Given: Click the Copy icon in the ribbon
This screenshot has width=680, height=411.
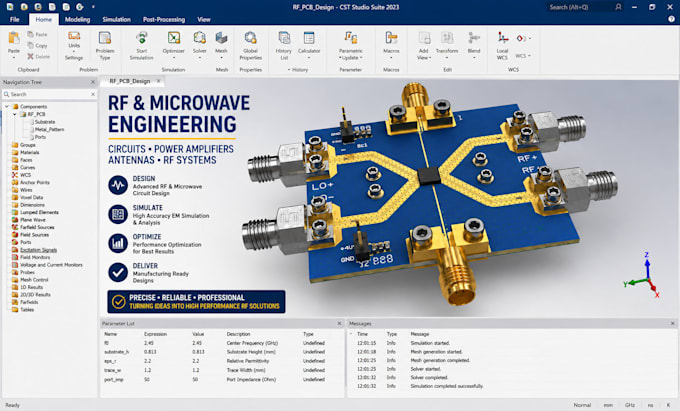Looking at the screenshot, I should click(30, 45).
